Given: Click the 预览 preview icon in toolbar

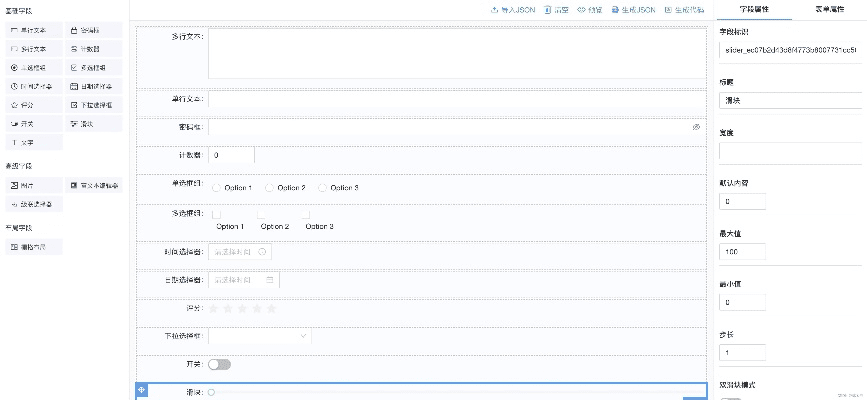Looking at the screenshot, I should (581, 9).
